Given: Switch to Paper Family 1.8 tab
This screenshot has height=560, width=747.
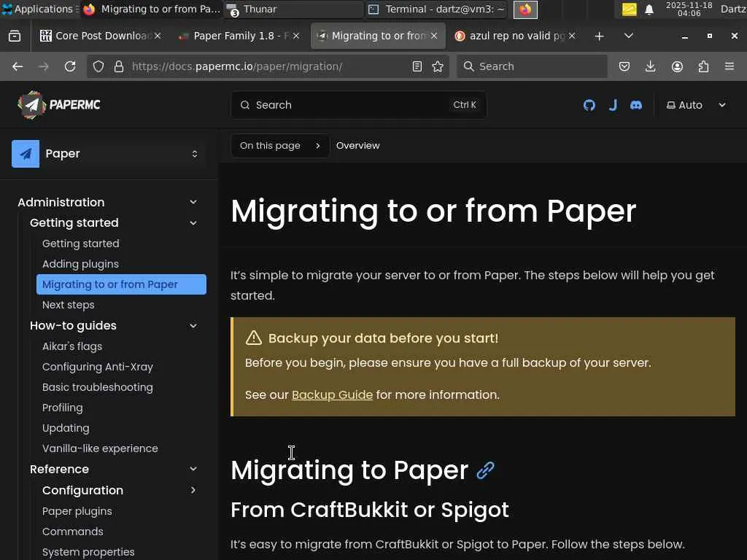Looking at the screenshot, I should pos(239,36).
